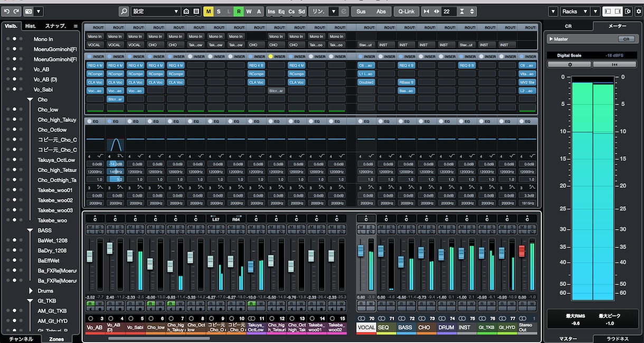
Task: Click the Cs channel strip bypass button
Action: point(291,11)
